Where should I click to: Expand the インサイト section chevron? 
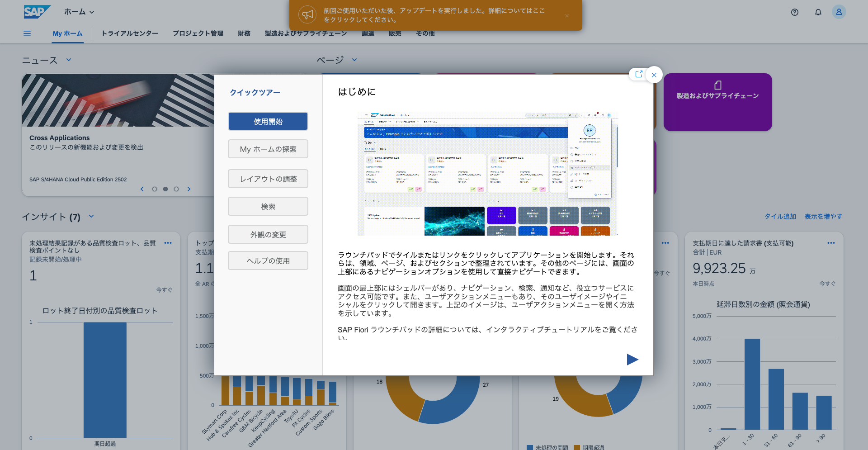(91, 216)
